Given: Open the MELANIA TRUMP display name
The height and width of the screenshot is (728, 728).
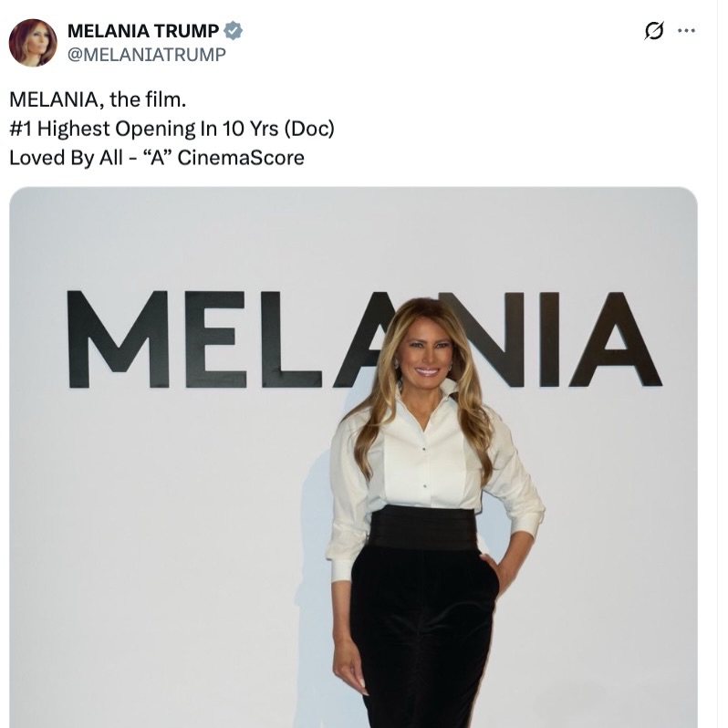Looking at the screenshot, I should pos(143,31).
